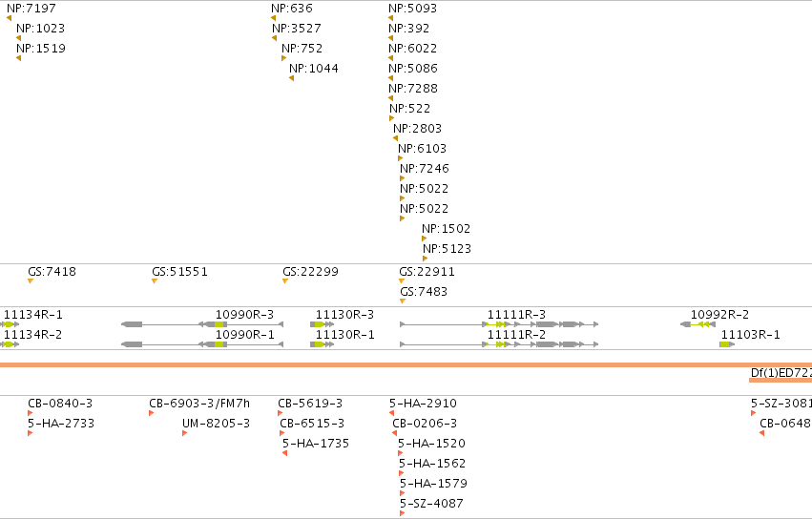Image resolution: width=812 pixels, height=519 pixels.
Task: Click the NP:5086 label
Action: (x=413, y=69)
